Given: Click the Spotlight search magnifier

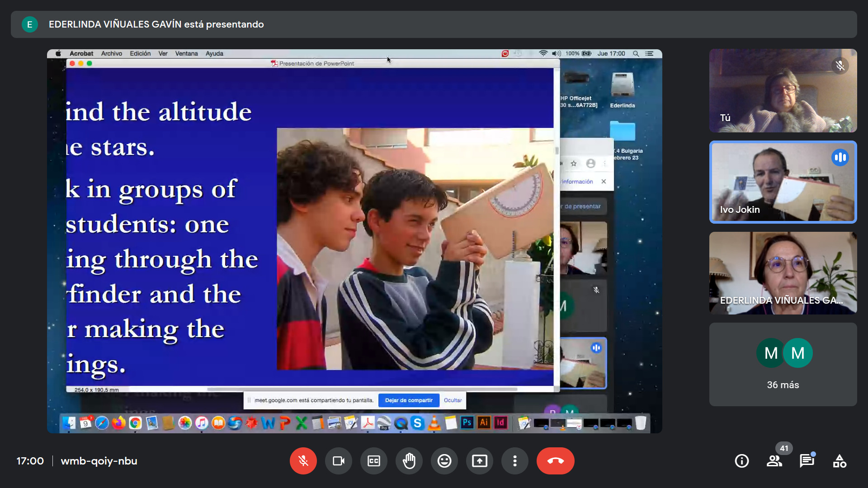Looking at the screenshot, I should point(636,53).
